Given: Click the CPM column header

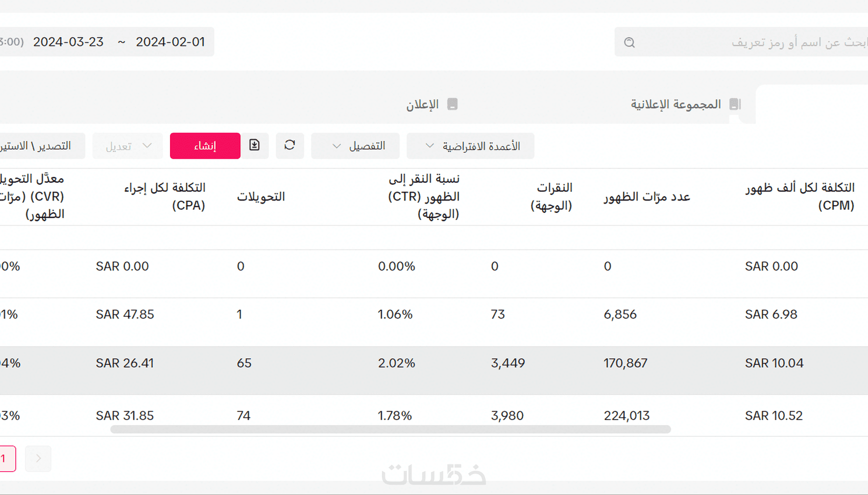Looking at the screenshot, I should (x=800, y=196).
